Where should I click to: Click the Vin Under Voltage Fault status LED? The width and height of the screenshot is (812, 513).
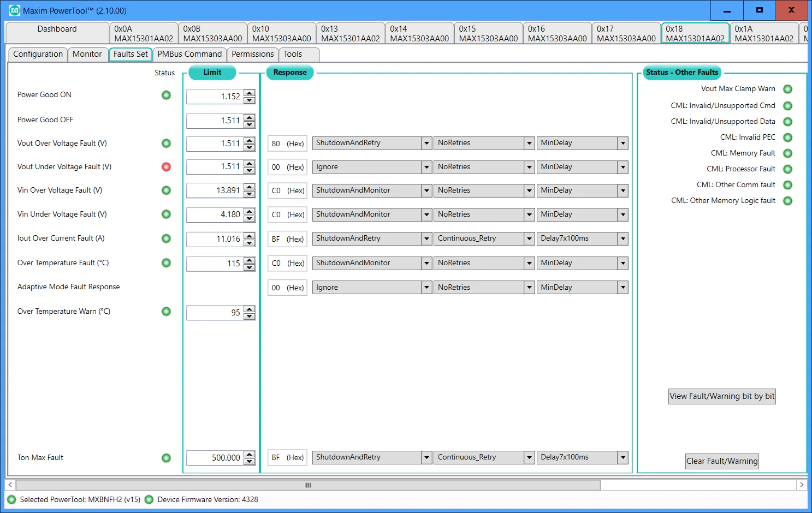[x=166, y=214]
